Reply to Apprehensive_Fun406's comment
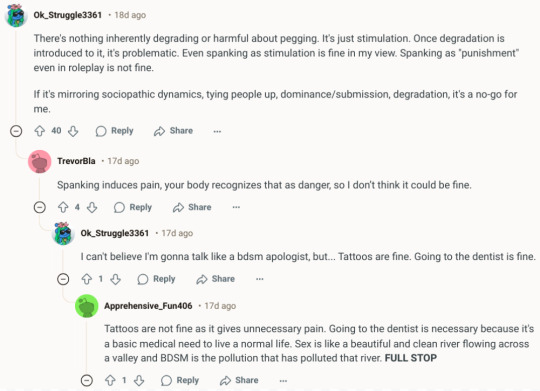Screen dimensions: 540x391 (x=180, y=381)
